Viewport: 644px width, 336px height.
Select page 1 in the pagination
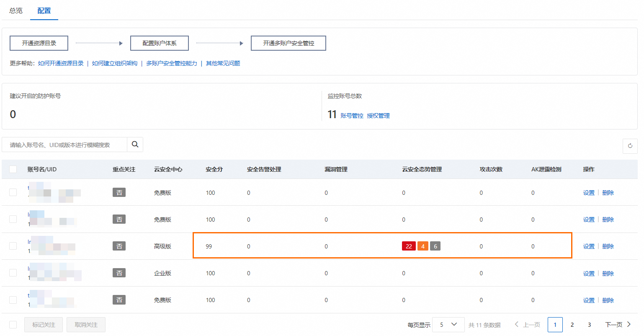pyautogui.click(x=555, y=325)
